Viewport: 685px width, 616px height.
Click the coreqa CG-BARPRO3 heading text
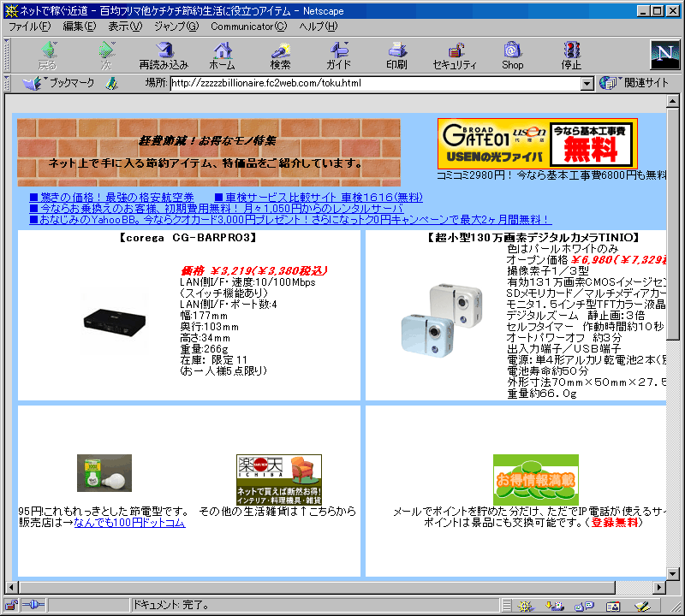(188, 238)
